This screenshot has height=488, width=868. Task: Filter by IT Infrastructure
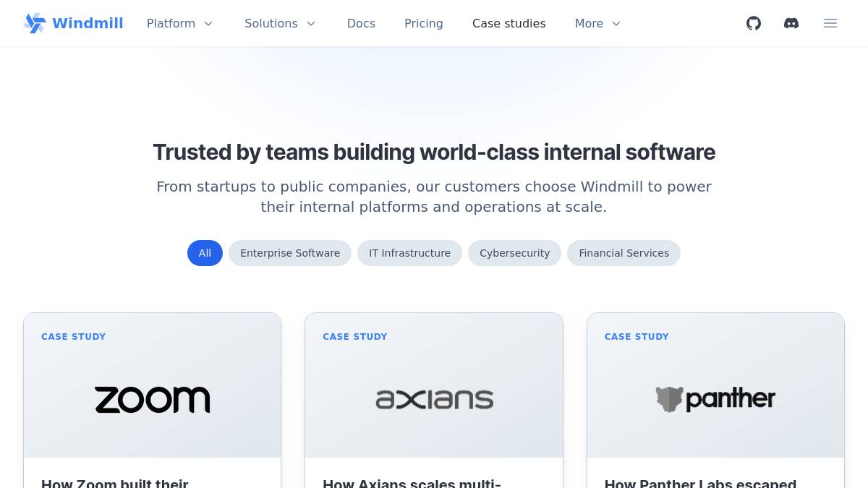[x=409, y=253]
